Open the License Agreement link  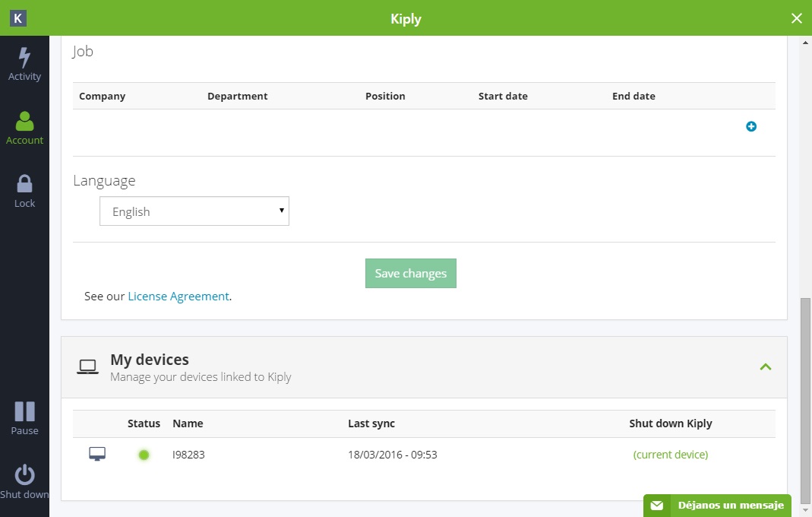(179, 296)
